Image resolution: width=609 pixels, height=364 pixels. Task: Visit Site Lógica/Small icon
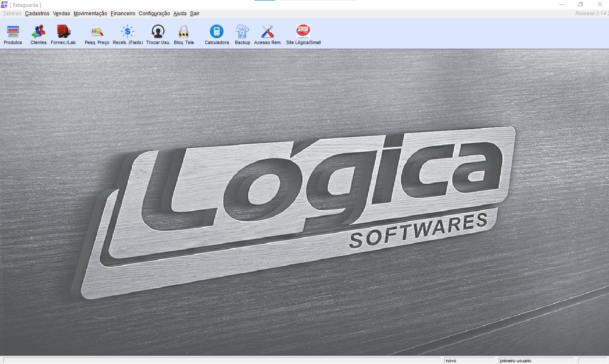(x=303, y=32)
